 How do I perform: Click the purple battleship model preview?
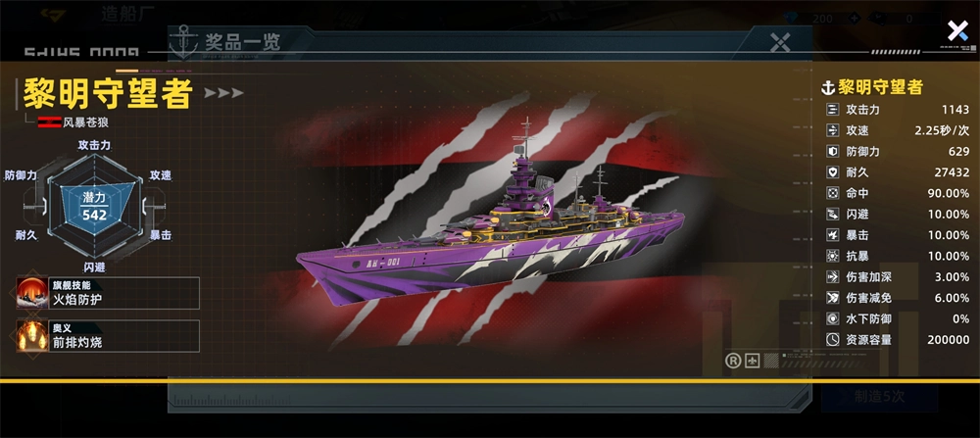click(x=491, y=231)
